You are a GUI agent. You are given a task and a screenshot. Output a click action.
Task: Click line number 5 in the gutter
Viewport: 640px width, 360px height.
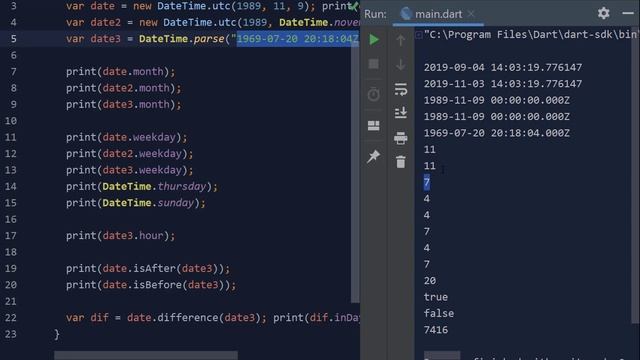pos(13,39)
